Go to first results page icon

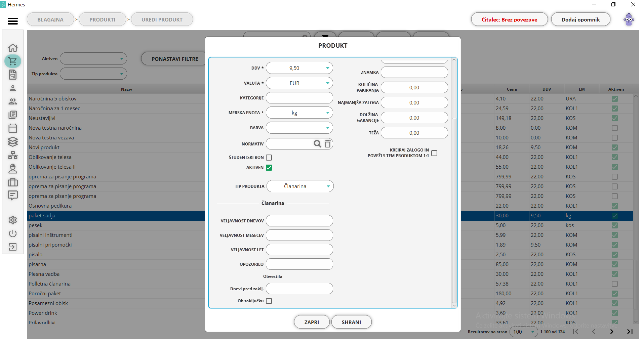[x=575, y=332]
